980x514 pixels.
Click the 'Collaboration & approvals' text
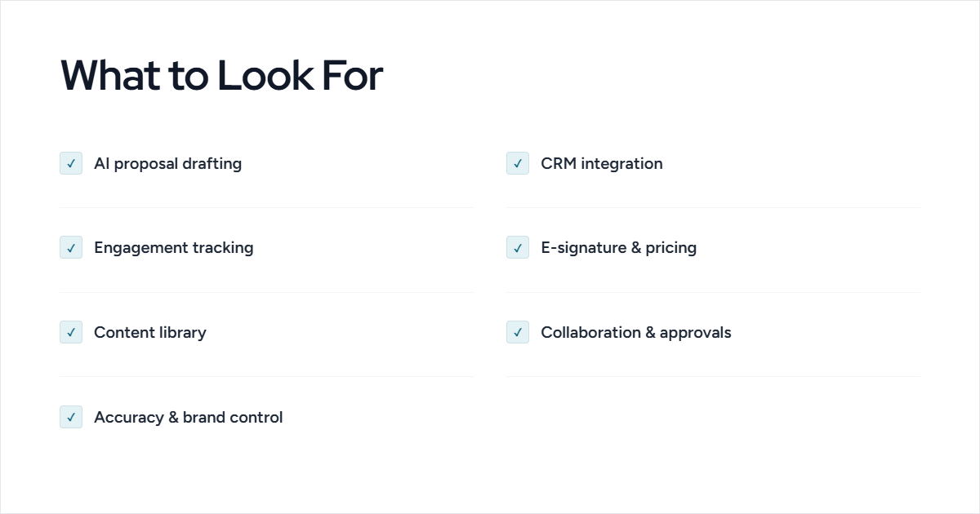point(636,332)
